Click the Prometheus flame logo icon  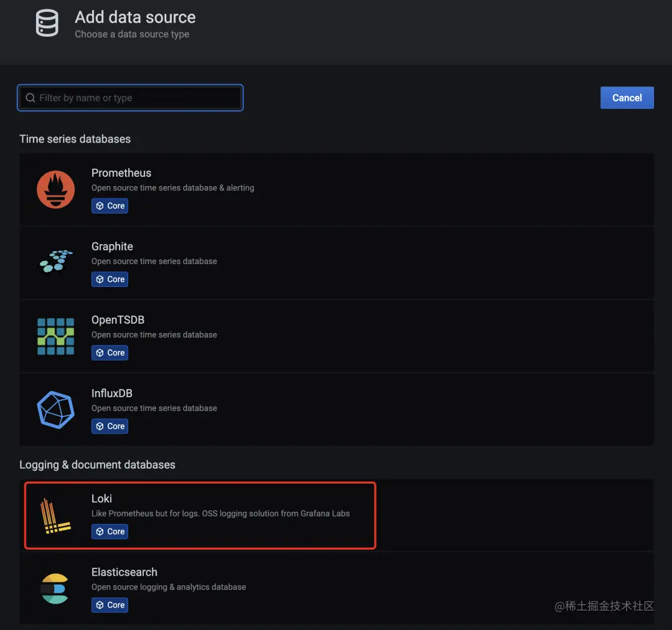pos(56,189)
